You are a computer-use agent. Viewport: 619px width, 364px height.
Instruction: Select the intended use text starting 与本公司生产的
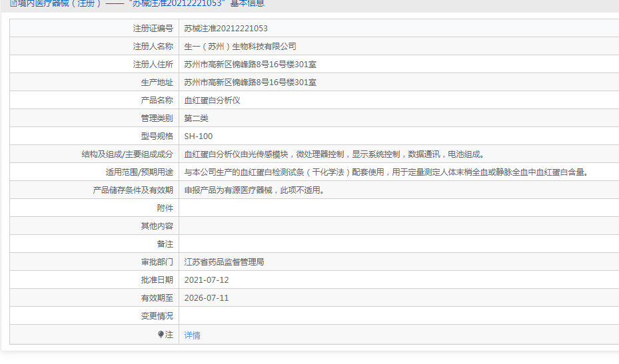[386, 172]
